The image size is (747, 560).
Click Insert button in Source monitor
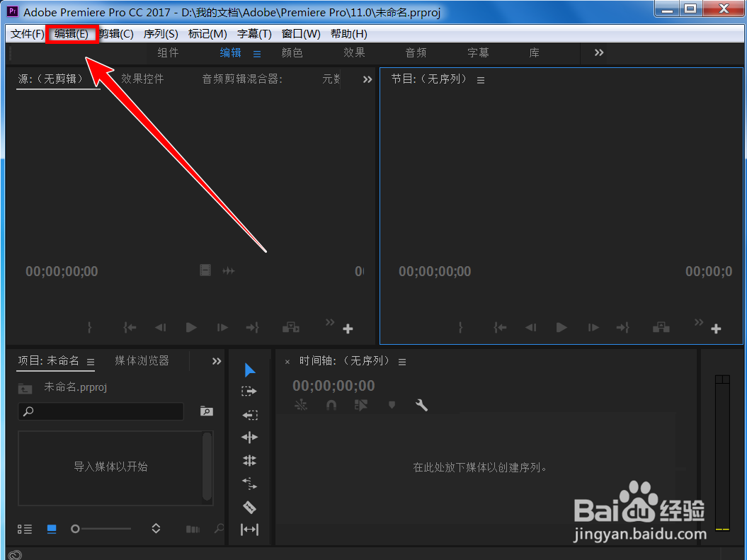coord(291,328)
